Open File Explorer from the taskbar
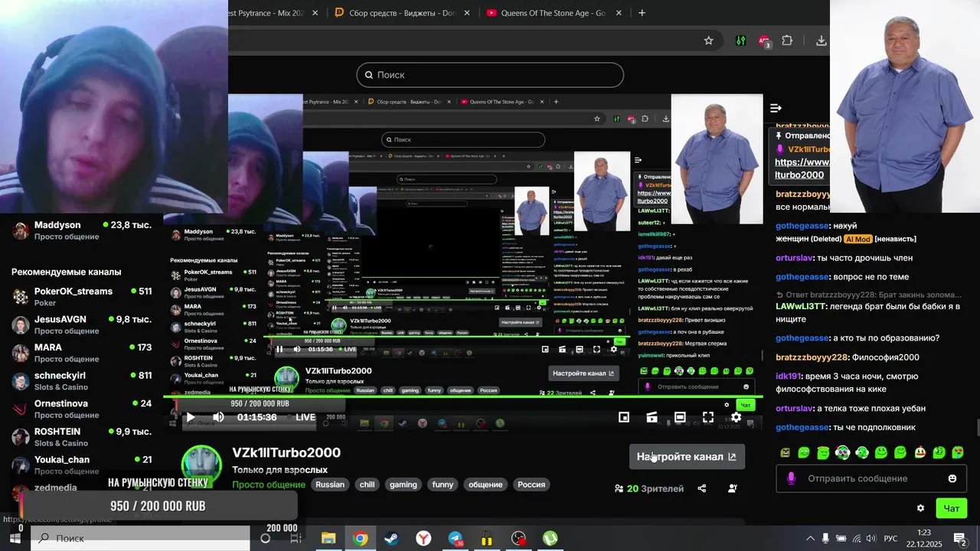The image size is (980, 551). click(x=328, y=538)
